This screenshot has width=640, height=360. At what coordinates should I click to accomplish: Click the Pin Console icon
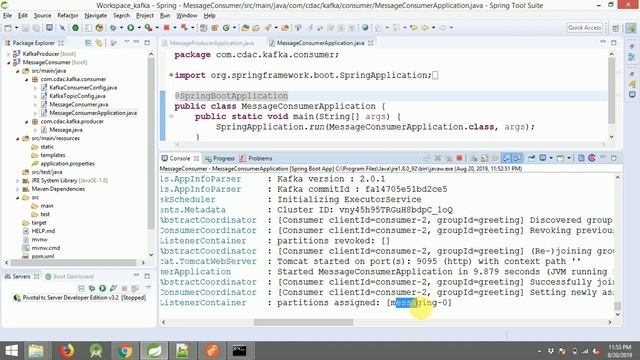click(x=531, y=158)
